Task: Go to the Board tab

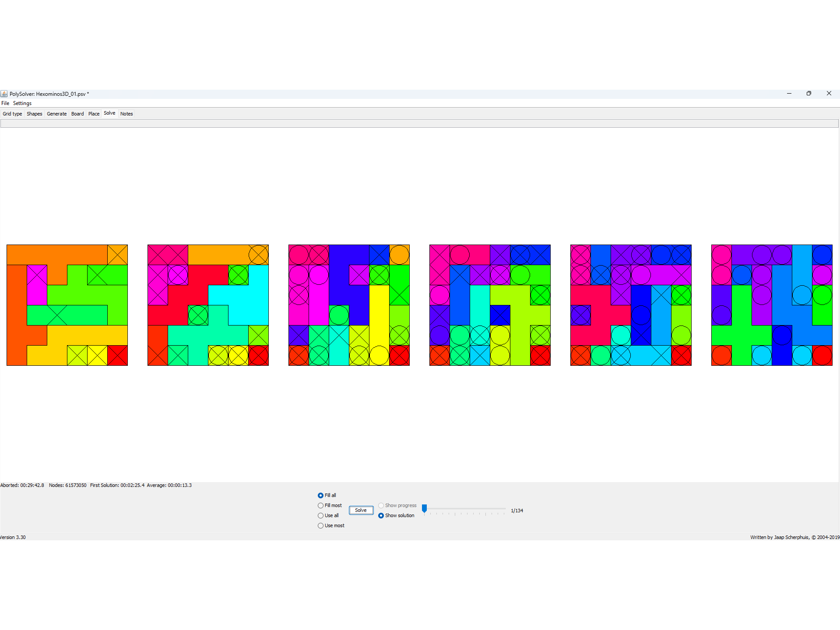Action: point(77,114)
